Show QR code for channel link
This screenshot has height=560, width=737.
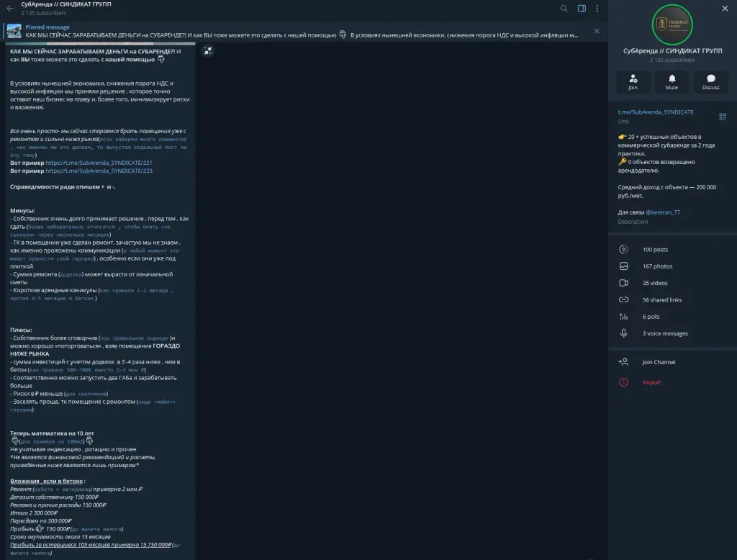pyautogui.click(x=723, y=117)
